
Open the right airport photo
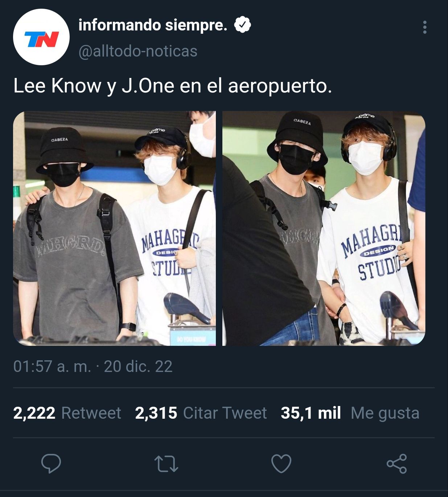[324, 228]
